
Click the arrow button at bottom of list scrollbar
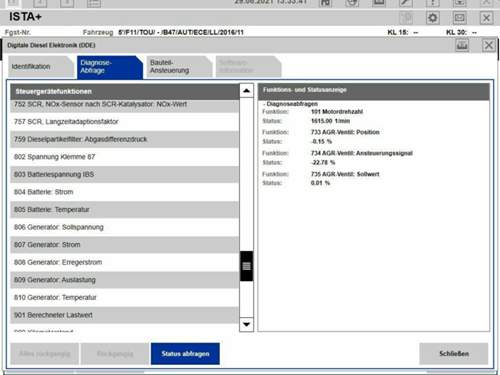(x=246, y=324)
